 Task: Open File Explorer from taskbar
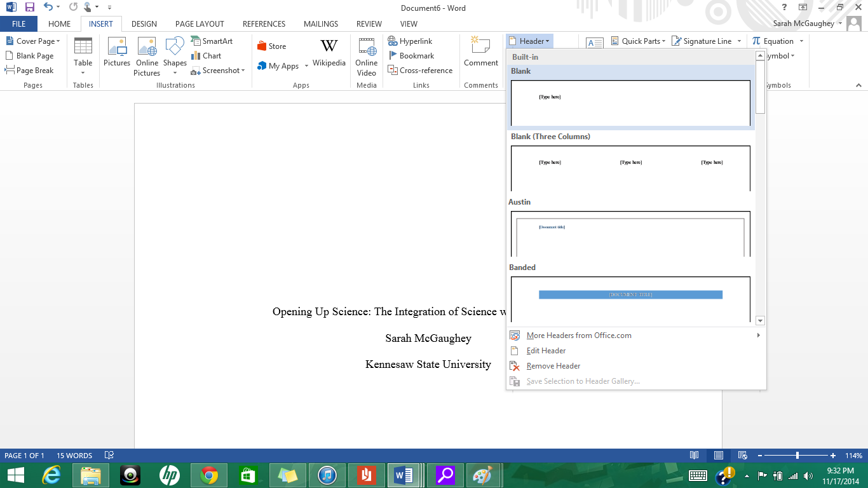coord(91,475)
